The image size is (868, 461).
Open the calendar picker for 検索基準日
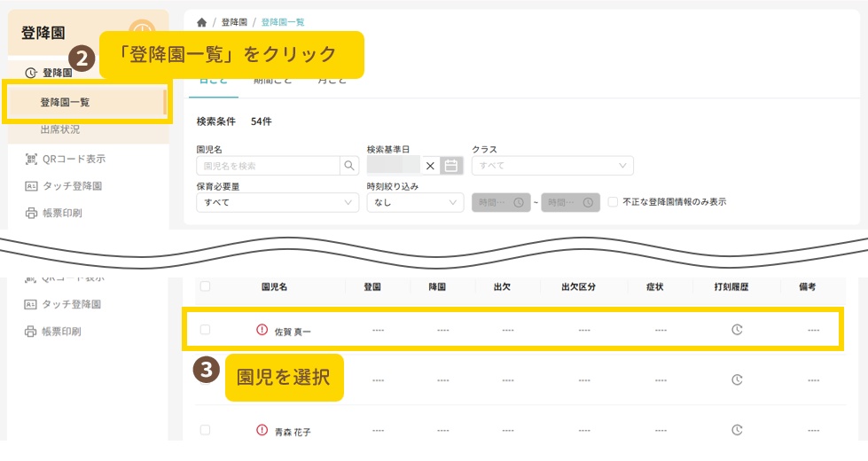451,166
